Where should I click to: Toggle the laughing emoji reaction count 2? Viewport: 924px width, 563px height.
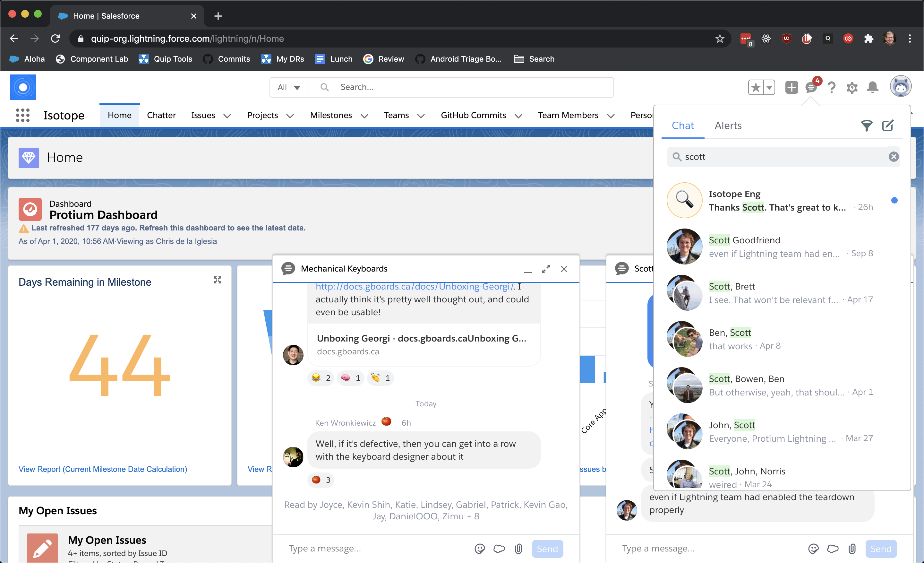pyautogui.click(x=321, y=378)
